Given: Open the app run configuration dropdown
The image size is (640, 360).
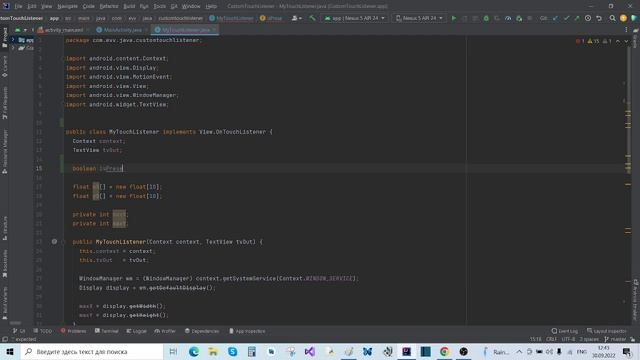Looking at the screenshot, I should point(354,18).
